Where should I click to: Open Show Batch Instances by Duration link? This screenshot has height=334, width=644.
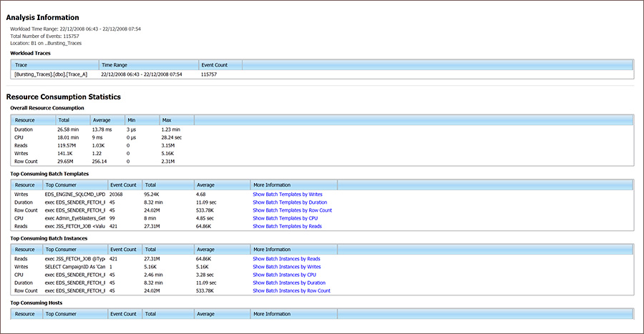[289, 283]
